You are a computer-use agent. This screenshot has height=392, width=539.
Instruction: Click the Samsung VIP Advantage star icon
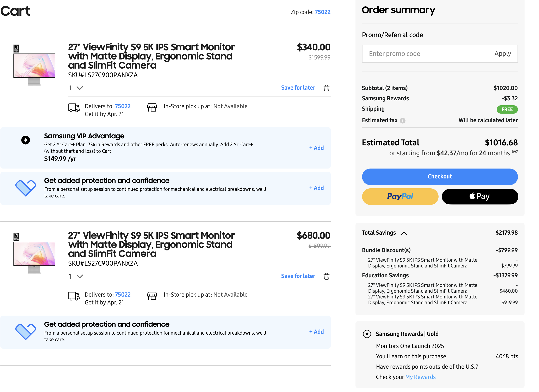(x=26, y=140)
